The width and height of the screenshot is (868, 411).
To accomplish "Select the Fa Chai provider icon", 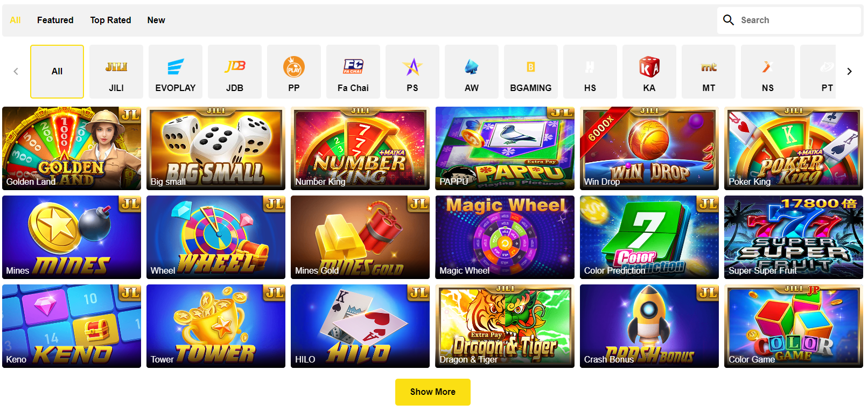I will (x=353, y=67).
